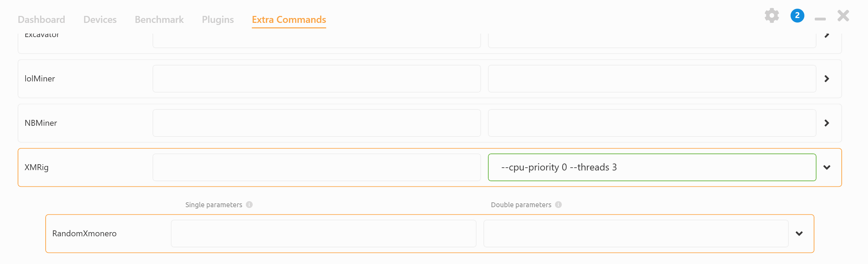This screenshot has height=264, width=868.
Task: Click the info icon beside Double parameters
Action: (x=558, y=204)
